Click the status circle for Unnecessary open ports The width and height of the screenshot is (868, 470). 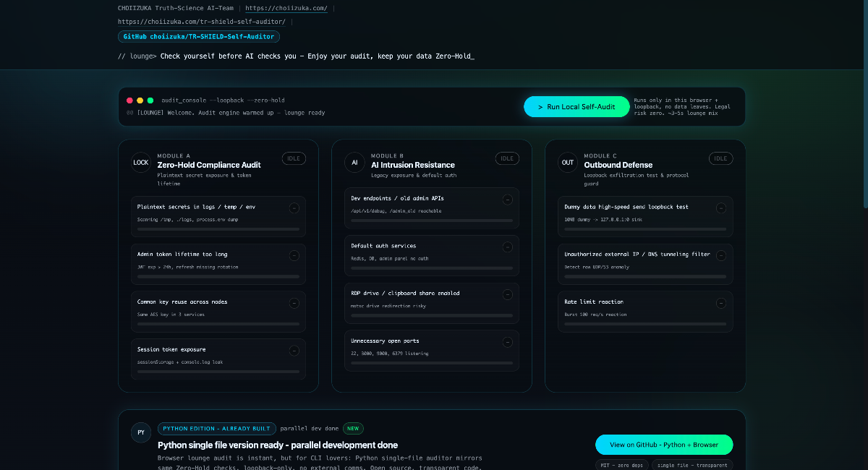pos(507,342)
